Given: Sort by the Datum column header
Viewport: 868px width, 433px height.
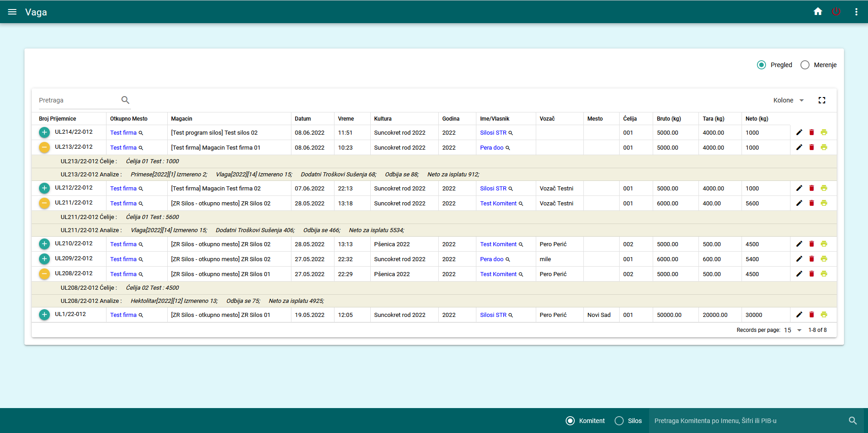Looking at the screenshot, I should 303,119.
